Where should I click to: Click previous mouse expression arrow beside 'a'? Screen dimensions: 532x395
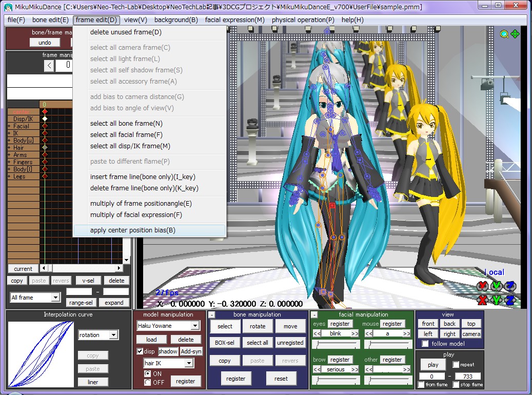point(369,333)
